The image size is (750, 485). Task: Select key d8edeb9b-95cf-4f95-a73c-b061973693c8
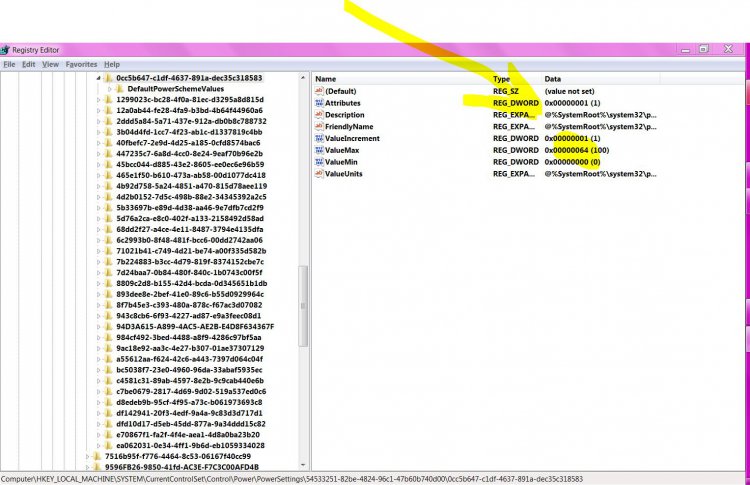(189, 402)
